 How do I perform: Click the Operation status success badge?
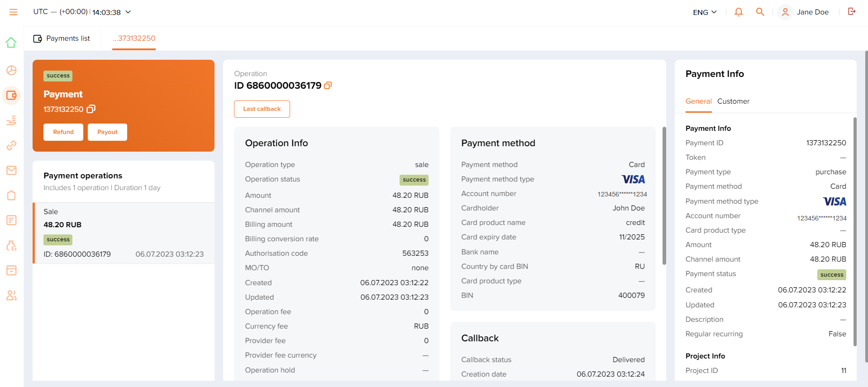(414, 180)
